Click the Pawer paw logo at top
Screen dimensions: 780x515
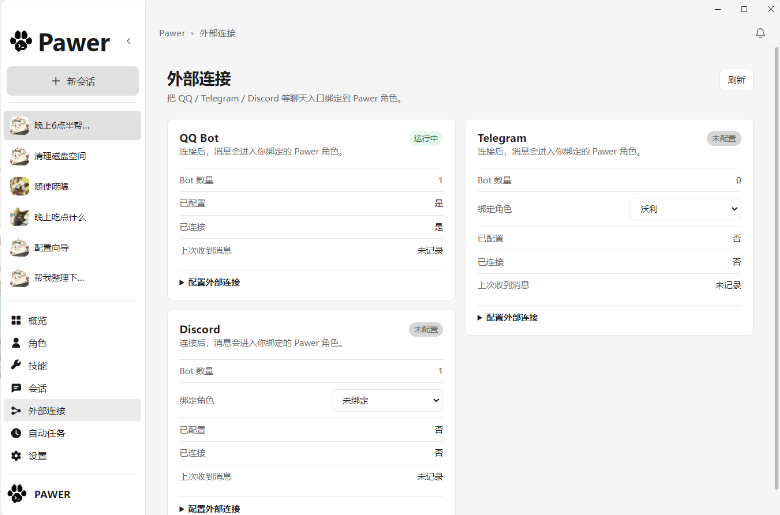click(21, 41)
